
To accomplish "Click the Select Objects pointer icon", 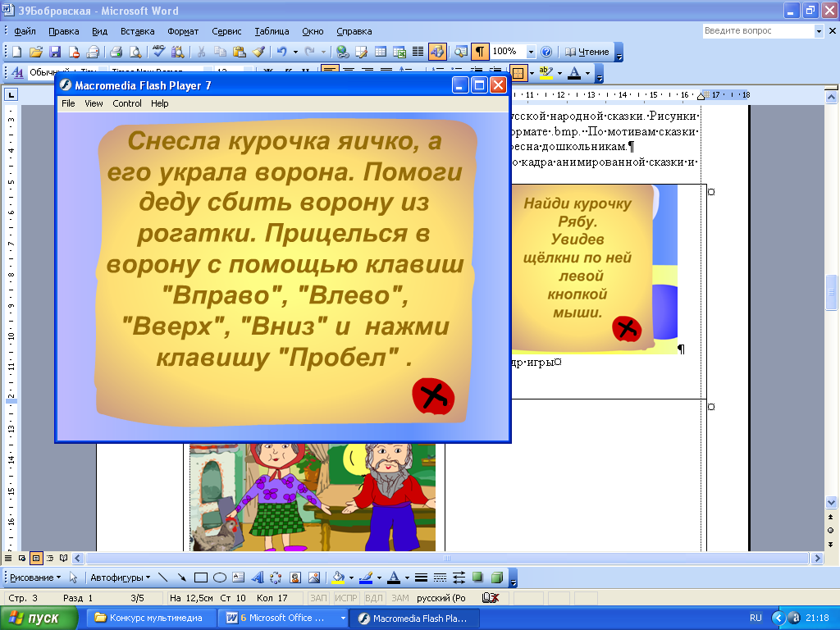I will 73,577.
